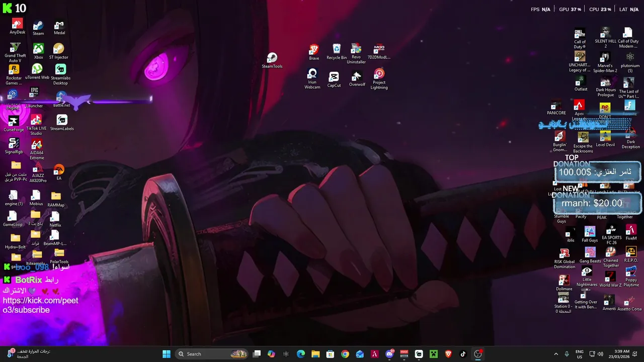
Task: Select the CurseForge desktop icon
Action: click(x=14, y=124)
